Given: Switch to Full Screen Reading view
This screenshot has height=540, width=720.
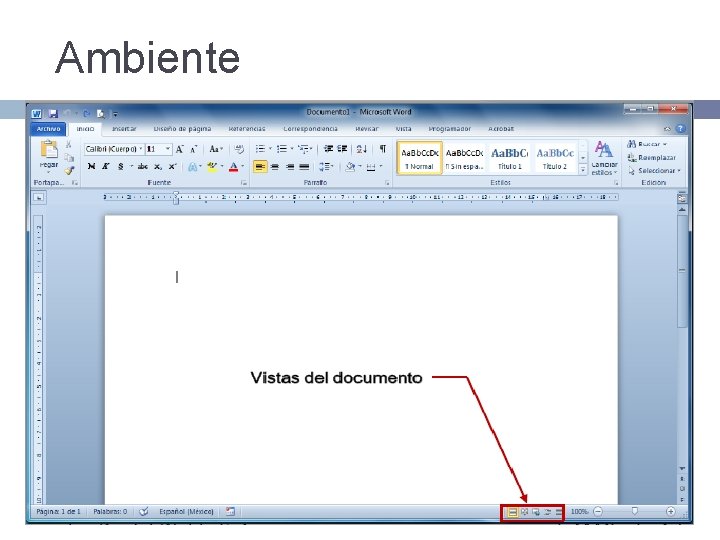Looking at the screenshot, I should click(x=524, y=512).
